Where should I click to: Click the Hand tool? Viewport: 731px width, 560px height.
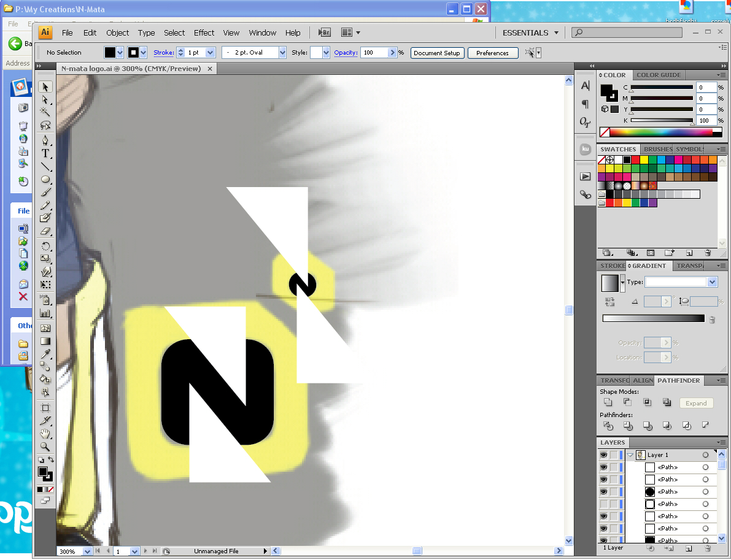click(45, 434)
